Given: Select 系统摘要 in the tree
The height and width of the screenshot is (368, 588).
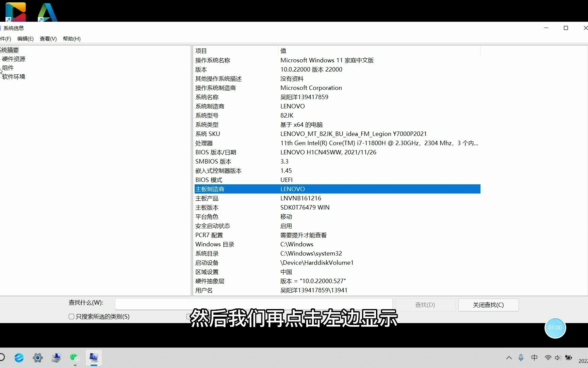Looking at the screenshot, I should tap(10, 50).
